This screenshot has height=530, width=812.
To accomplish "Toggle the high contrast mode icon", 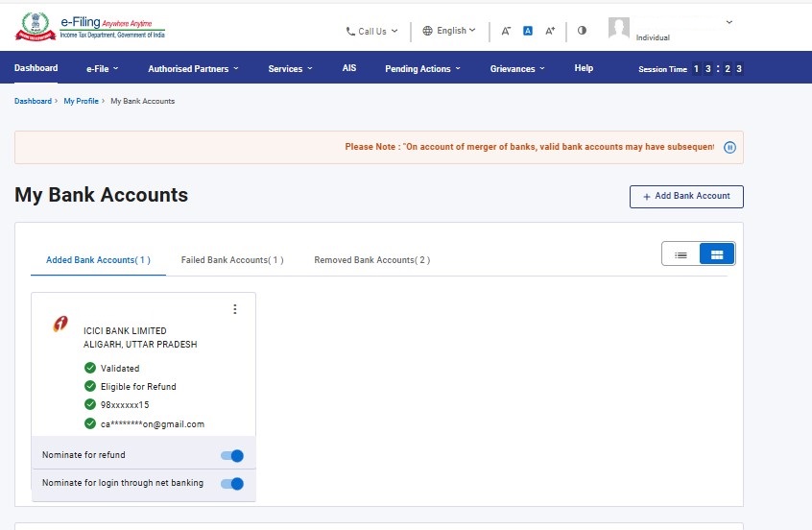I will tap(582, 30).
